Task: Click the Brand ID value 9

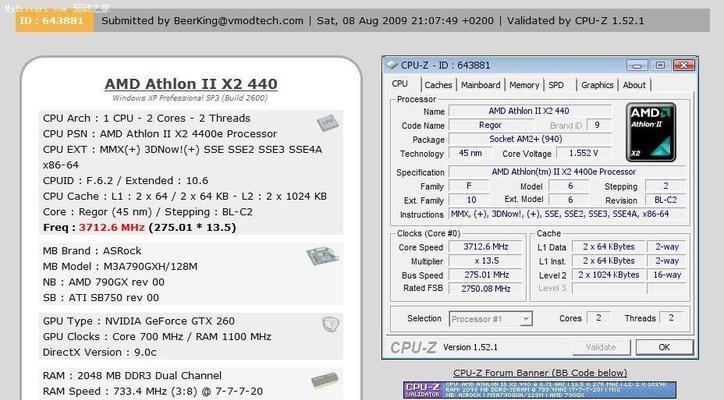Action: tap(597, 125)
